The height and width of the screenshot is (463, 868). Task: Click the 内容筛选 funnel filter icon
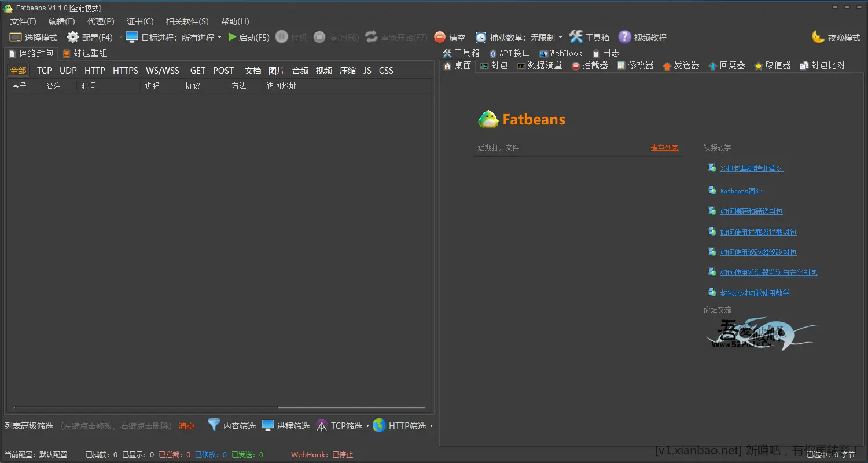point(214,425)
